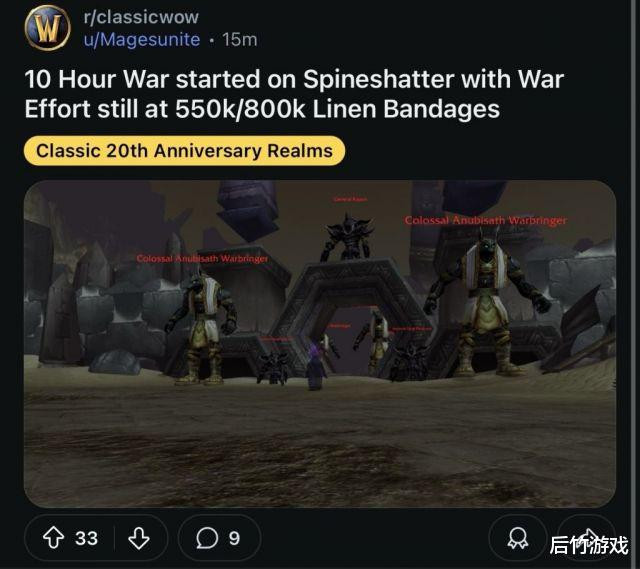
Task: Expand the Ahn'Qiraj screenshot image
Action: pos(320,344)
